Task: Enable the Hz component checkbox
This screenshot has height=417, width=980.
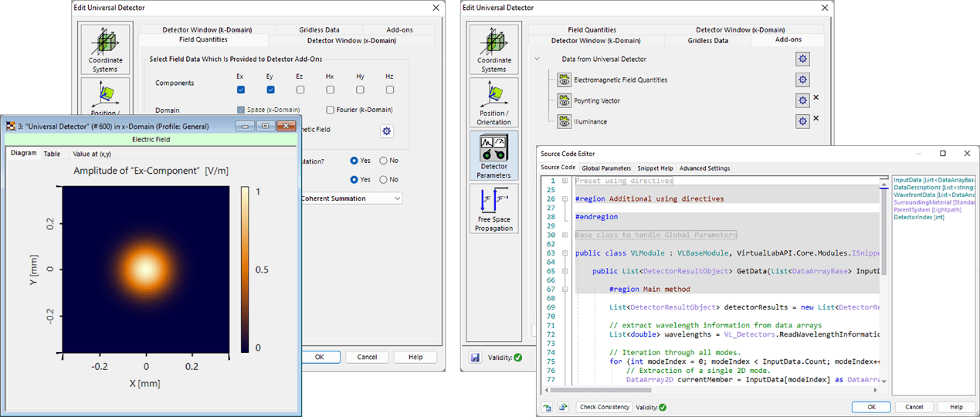Action: click(389, 90)
